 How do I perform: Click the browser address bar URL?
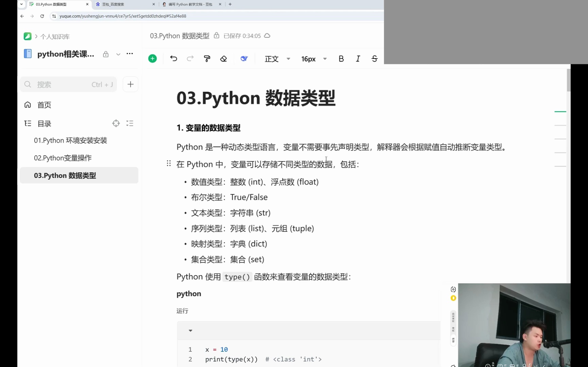(123, 16)
